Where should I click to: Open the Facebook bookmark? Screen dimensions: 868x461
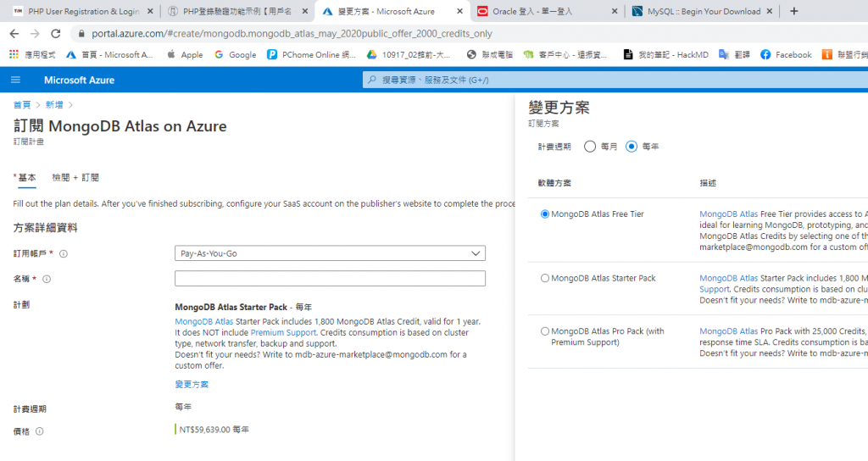coord(786,54)
